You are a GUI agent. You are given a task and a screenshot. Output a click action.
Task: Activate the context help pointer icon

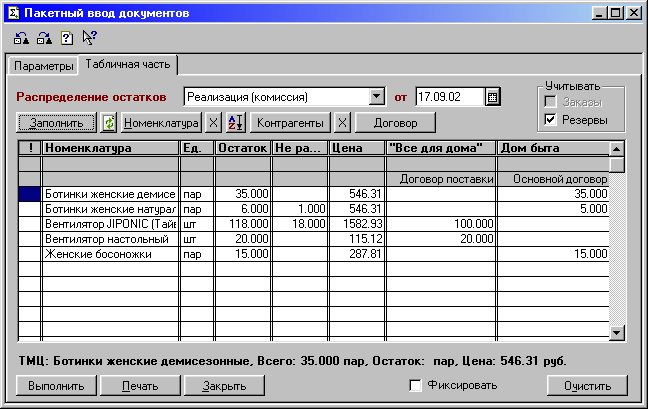click(x=88, y=38)
